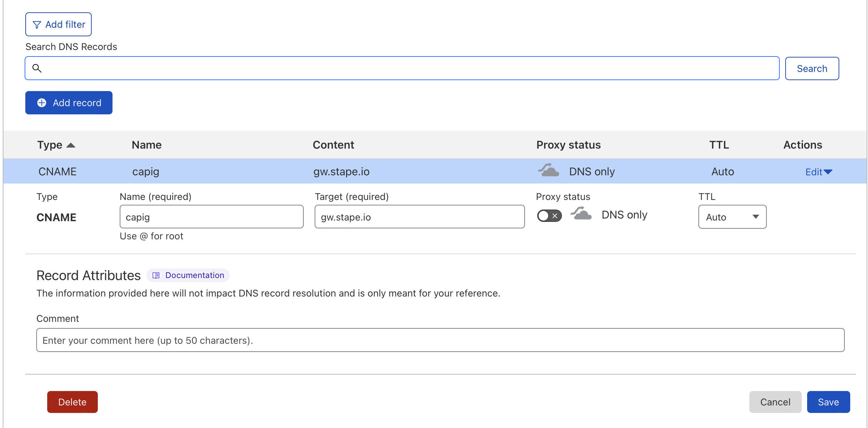The width and height of the screenshot is (868, 428).
Task: Click the Delete record button
Action: click(72, 401)
